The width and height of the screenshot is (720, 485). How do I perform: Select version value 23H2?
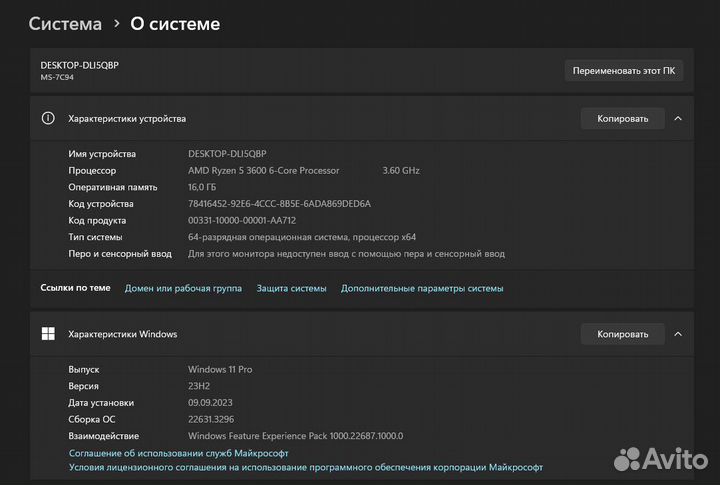[x=199, y=386]
